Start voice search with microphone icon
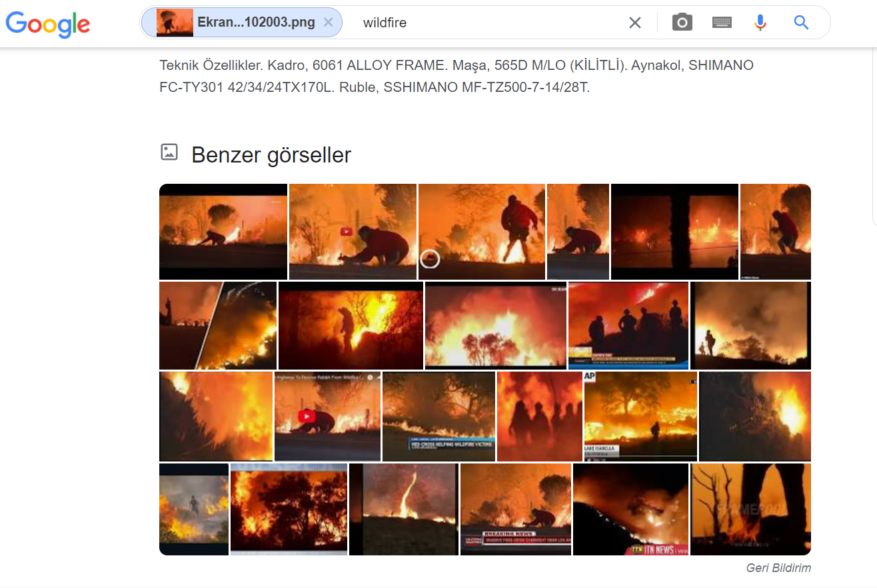Image resolution: width=877 pixels, height=588 pixels. tap(760, 23)
